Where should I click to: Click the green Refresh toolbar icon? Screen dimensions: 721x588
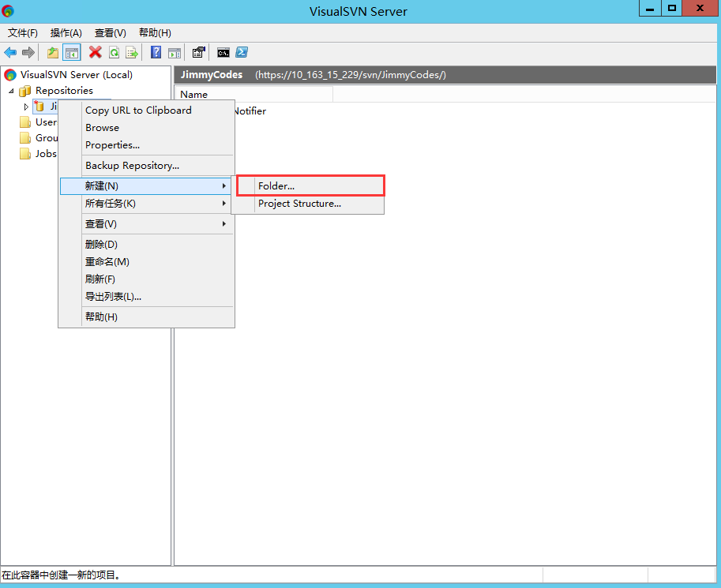pyautogui.click(x=114, y=52)
